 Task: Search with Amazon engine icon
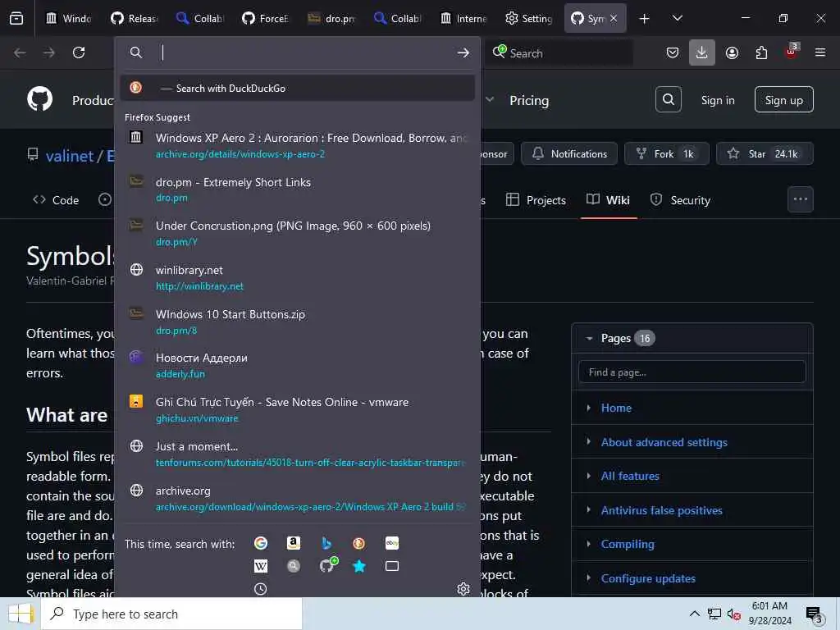[294, 543]
